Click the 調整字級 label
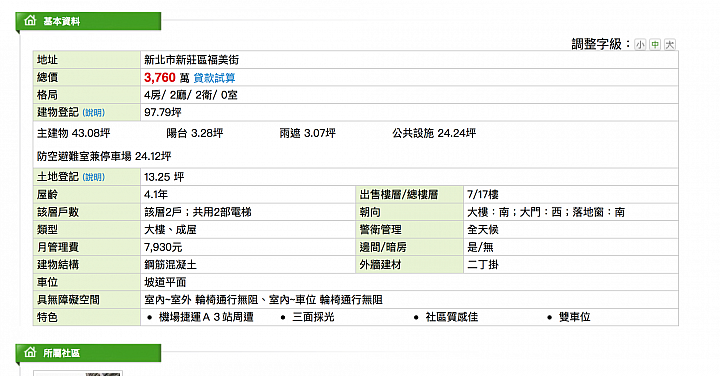Viewport: 720px width, 376px height. [x=597, y=44]
